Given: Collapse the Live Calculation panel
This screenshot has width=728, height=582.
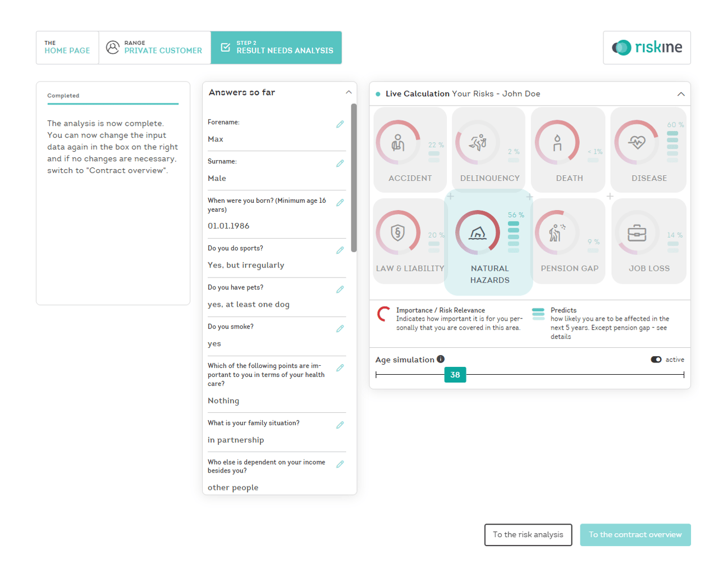Looking at the screenshot, I should [x=681, y=94].
